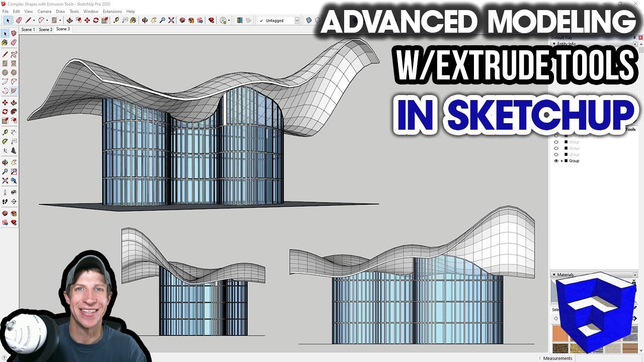Click the Previous view tool
This screenshot has width=644, height=362.
[14, 180]
